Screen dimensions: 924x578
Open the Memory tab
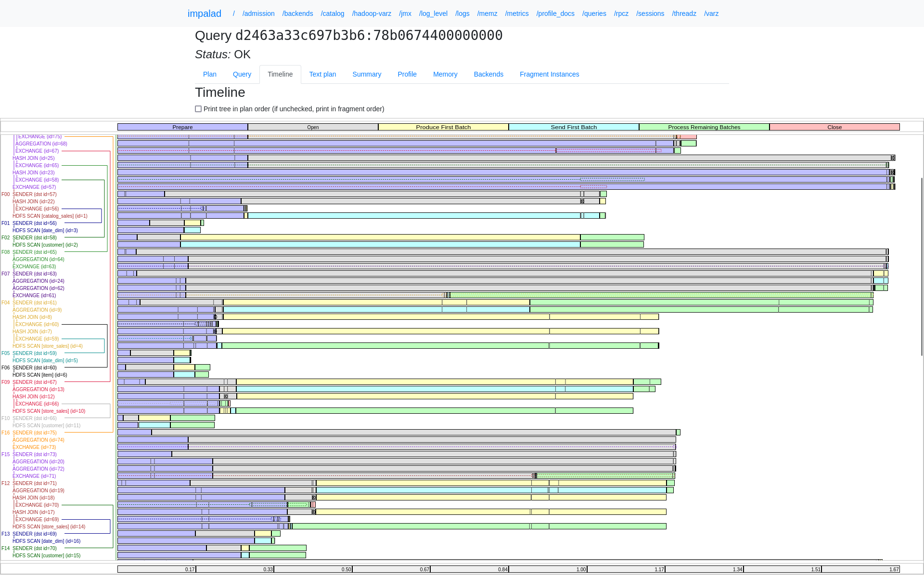pos(445,74)
